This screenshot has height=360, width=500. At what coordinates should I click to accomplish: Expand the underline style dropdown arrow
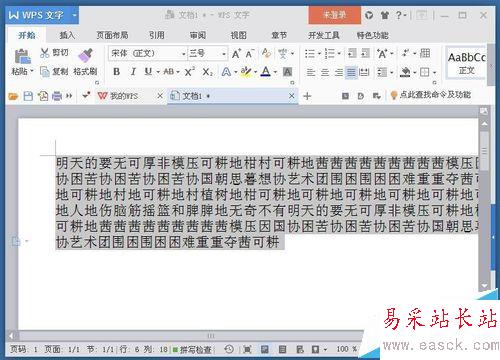pos(158,72)
